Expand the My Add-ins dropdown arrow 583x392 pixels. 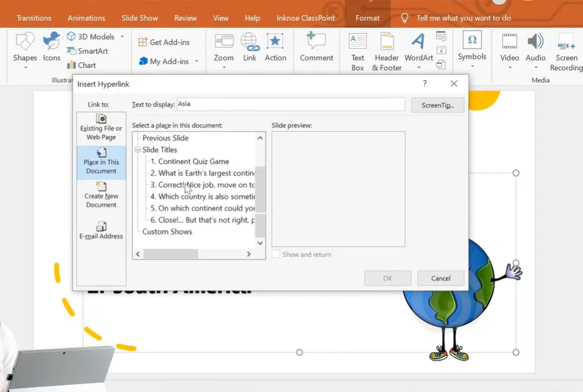coord(196,61)
